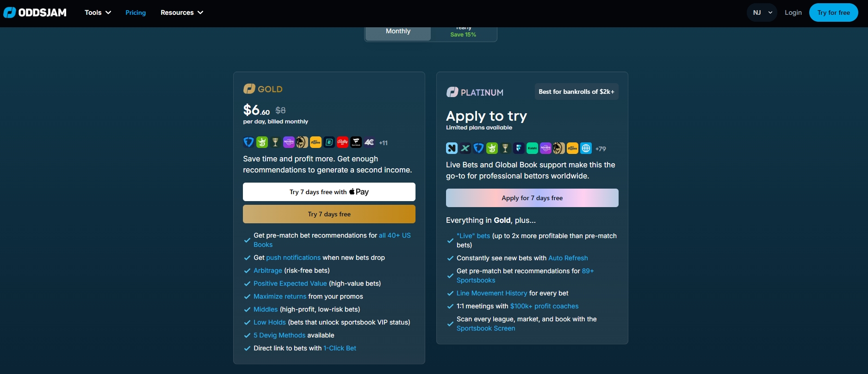
Task: Click the Apply for 7 days free button
Action: [532, 198]
